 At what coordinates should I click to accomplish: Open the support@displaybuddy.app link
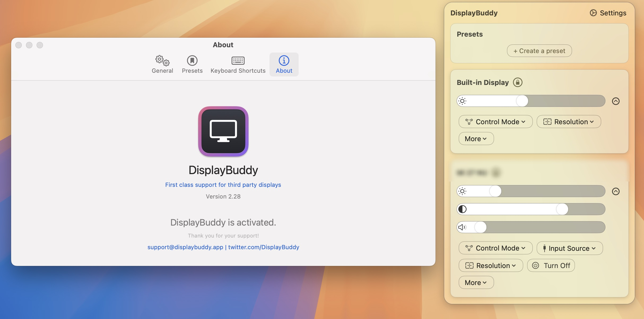click(185, 247)
